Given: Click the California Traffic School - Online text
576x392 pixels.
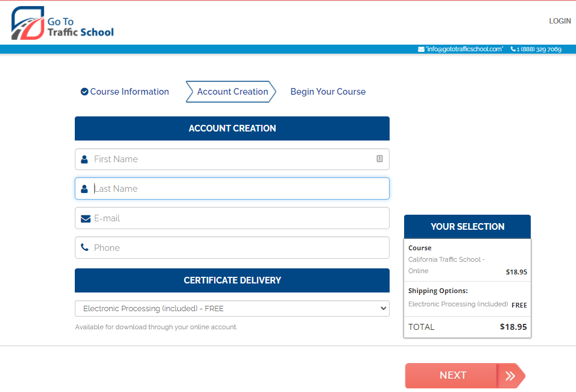Looking at the screenshot, I should click(446, 265).
